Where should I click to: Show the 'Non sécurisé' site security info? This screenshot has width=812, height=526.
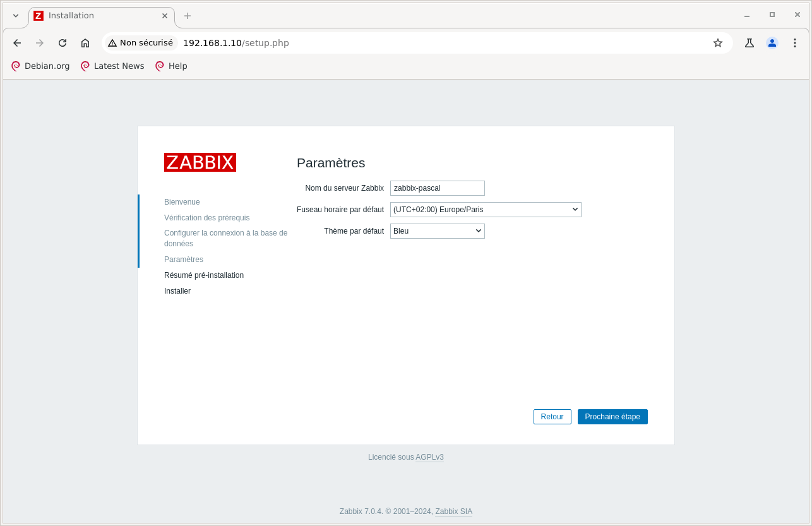(140, 43)
